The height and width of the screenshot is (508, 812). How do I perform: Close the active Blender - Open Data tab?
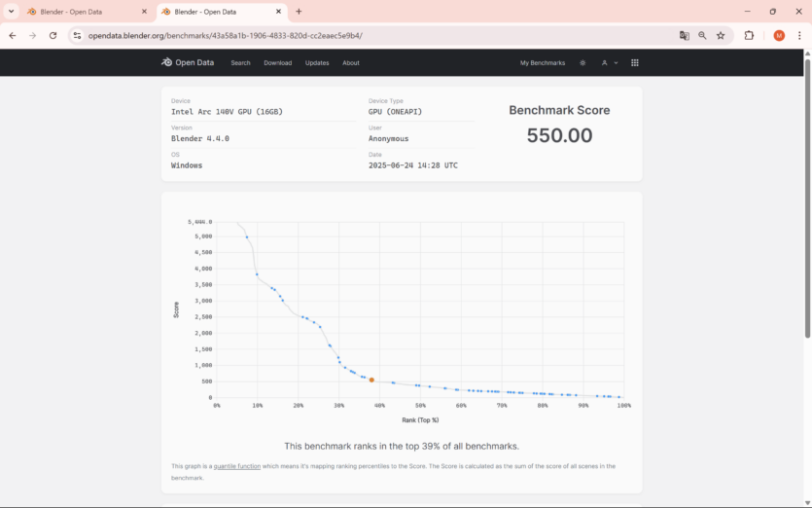click(x=278, y=12)
